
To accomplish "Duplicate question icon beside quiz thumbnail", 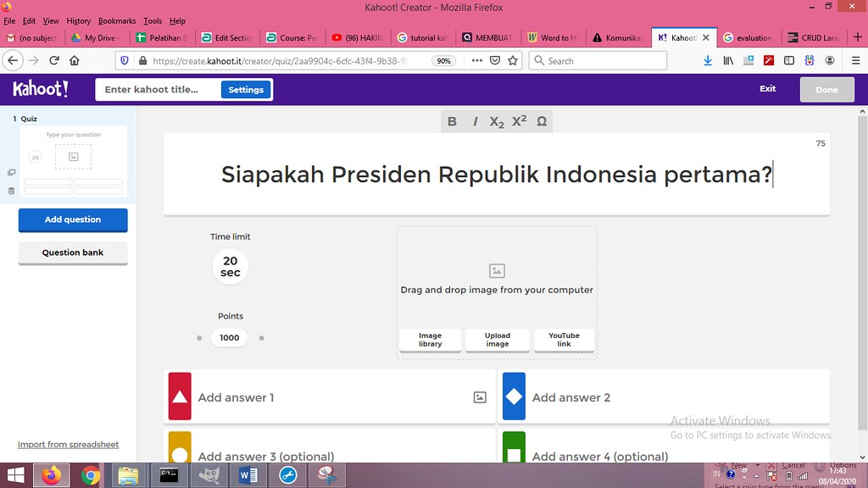I will click(x=11, y=173).
